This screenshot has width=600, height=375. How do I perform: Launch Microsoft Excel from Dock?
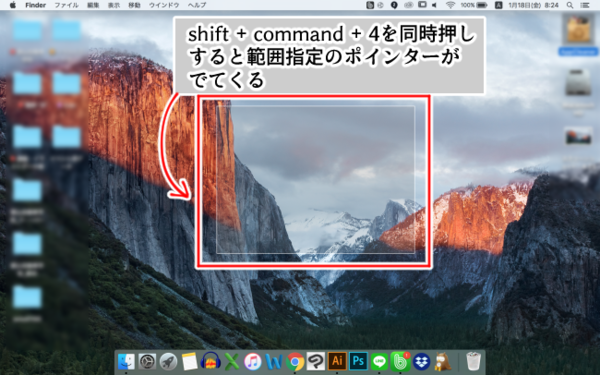(232, 361)
